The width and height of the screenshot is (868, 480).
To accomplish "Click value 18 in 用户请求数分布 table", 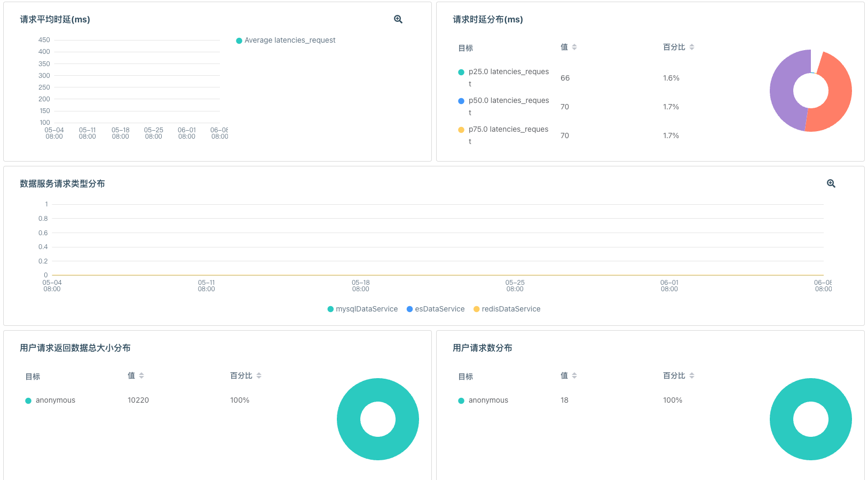I will pyautogui.click(x=564, y=401).
